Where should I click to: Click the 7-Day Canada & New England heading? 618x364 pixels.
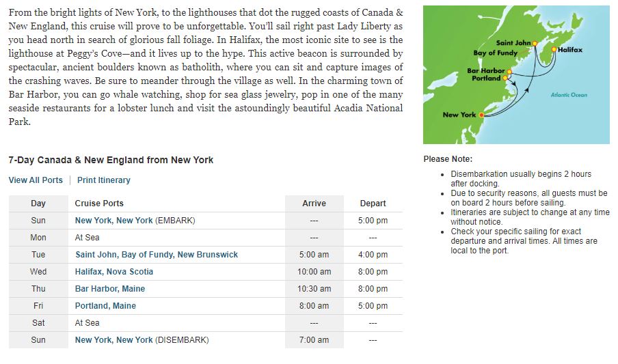coord(111,160)
